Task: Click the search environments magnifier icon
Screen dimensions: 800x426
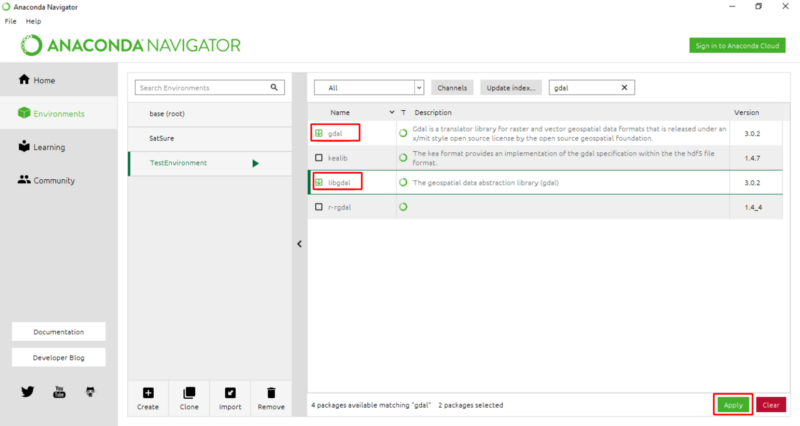Action: (274, 87)
